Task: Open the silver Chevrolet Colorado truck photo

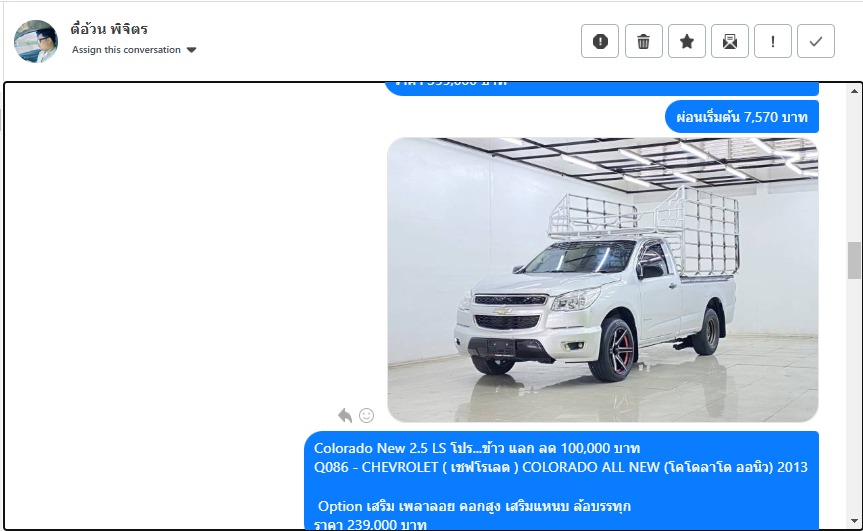Action: (x=603, y=280)
